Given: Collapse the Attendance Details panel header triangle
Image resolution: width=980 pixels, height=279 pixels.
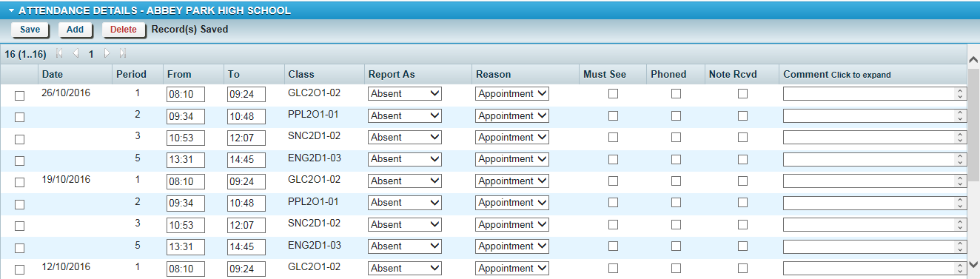Looking at the screenshot, I should [x=12, y=10].
